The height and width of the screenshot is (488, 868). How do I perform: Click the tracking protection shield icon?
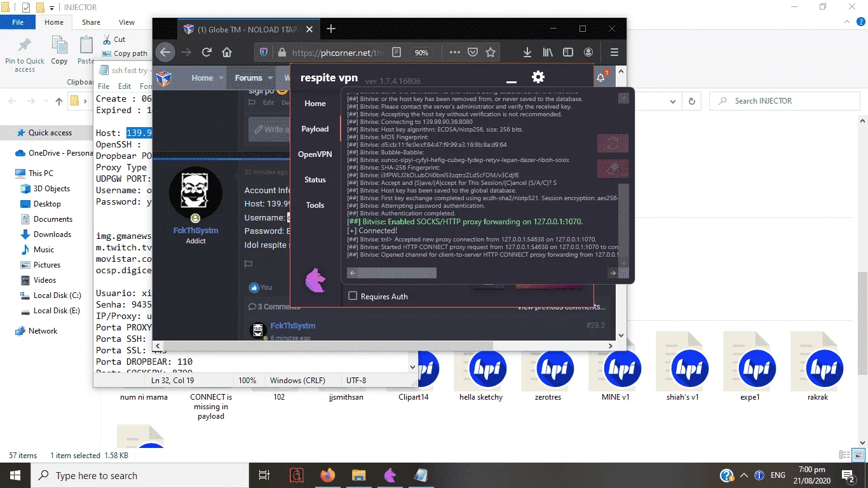coord(264,53)
